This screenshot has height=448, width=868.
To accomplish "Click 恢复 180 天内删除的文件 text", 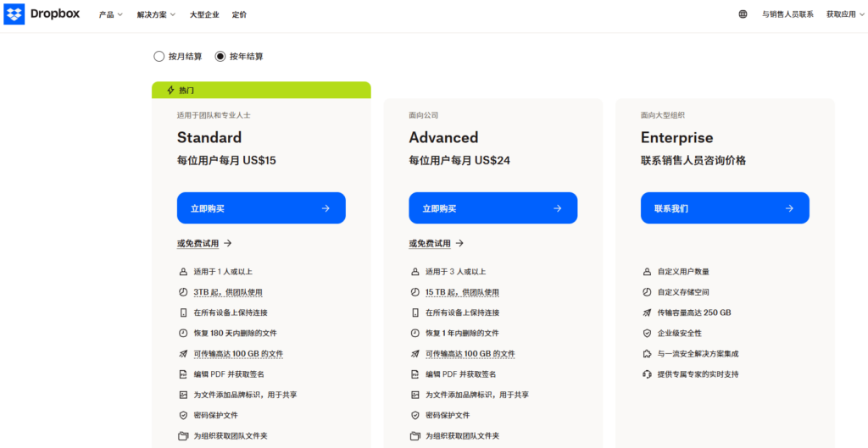I will (236, 333).
